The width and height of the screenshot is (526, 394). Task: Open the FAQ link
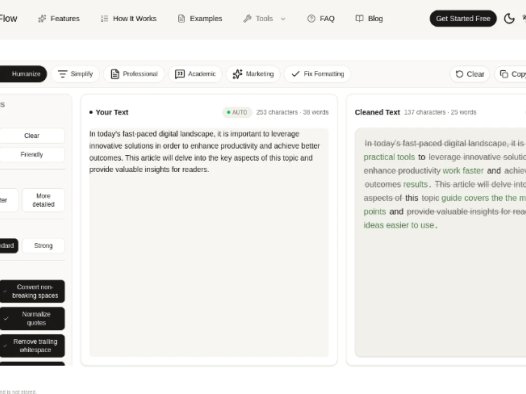[321, 18]
